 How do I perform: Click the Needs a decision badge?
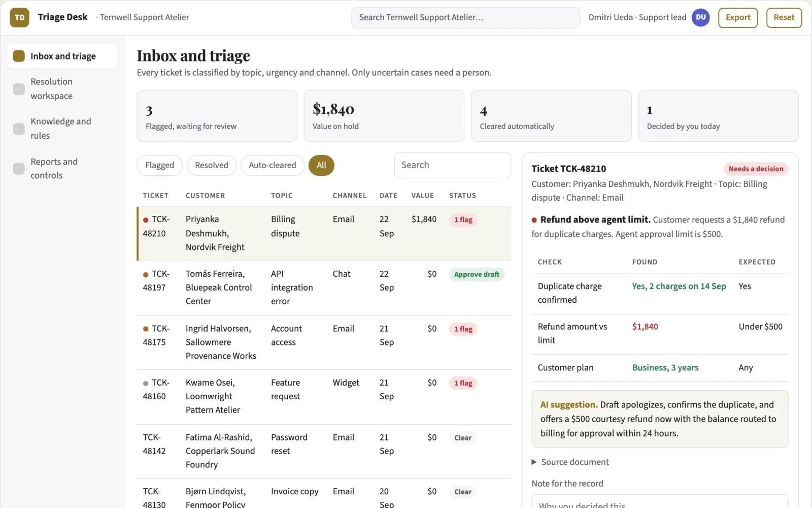coord(756,169)
